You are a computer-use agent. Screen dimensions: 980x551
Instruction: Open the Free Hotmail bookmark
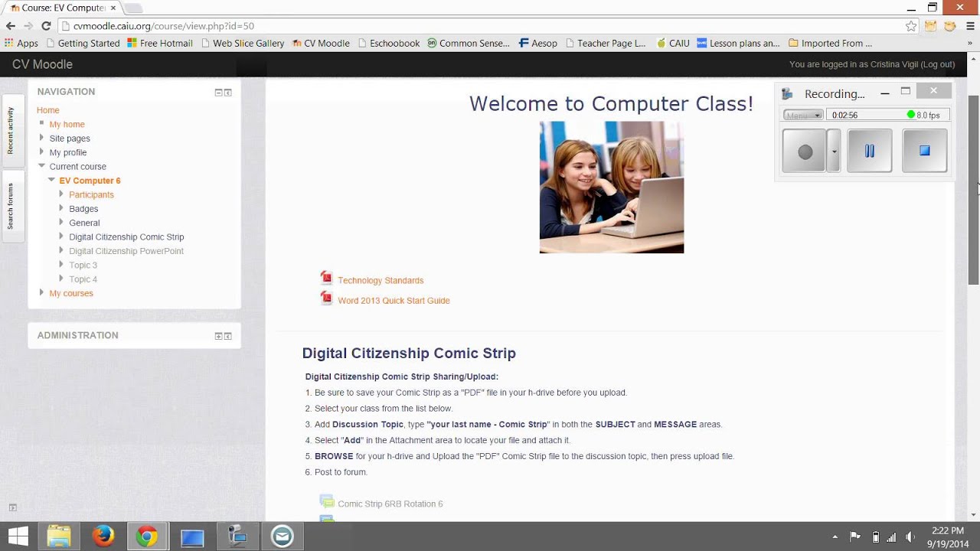click(159, 44)
